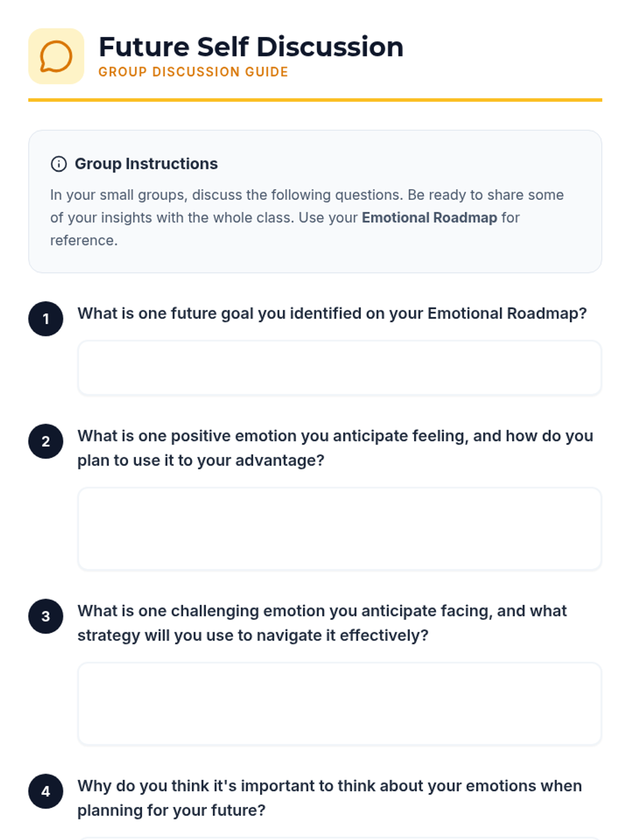Select the Group Instructions heading

(146, 164)
